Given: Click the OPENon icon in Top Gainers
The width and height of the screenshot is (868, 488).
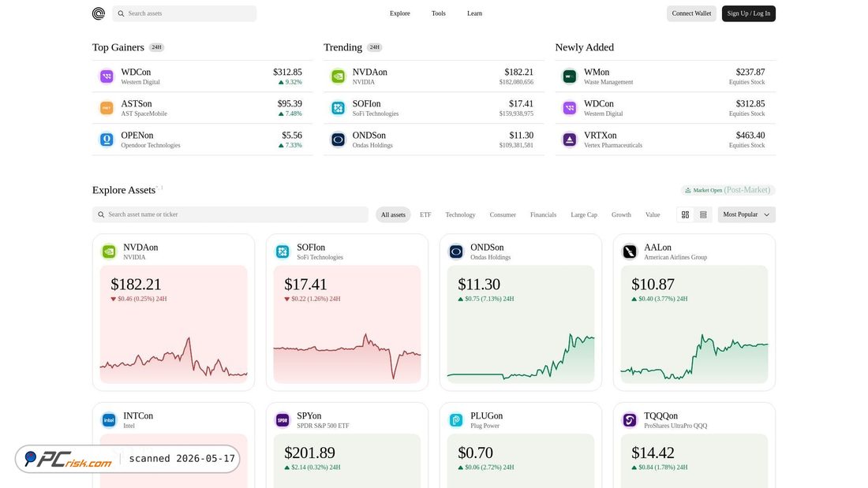Looking at the screenshot, I should (x=107, y=140).
